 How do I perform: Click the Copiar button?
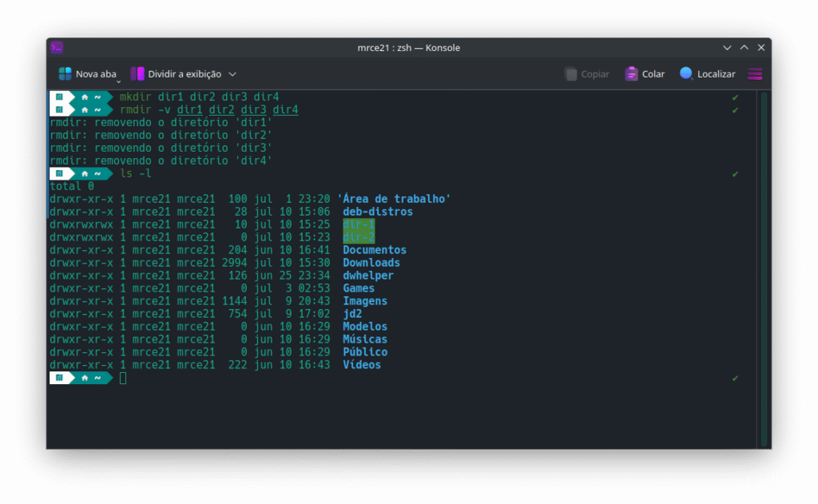(x=586, y=73)
